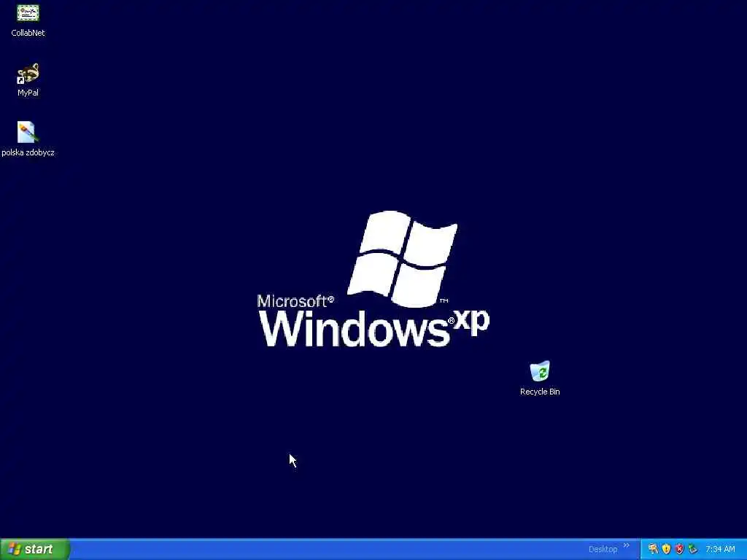747x560 pixels.
Task: Expand the Desktop toolbar chevron
Action: pos(627,545)
